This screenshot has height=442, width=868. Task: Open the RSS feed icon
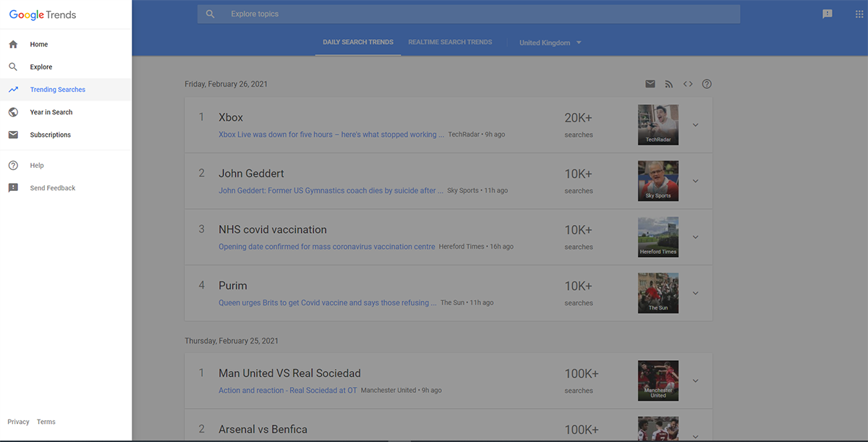click(669, 84)
